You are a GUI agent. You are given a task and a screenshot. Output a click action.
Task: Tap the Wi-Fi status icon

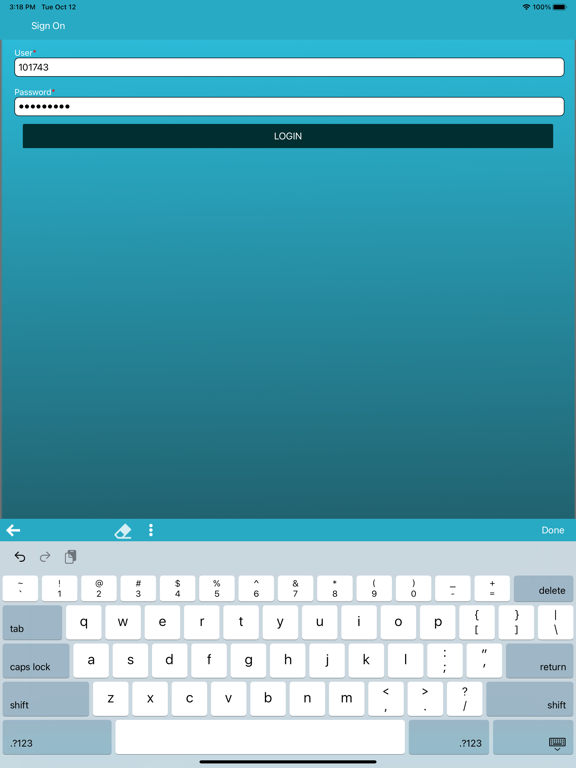[527, 7]
